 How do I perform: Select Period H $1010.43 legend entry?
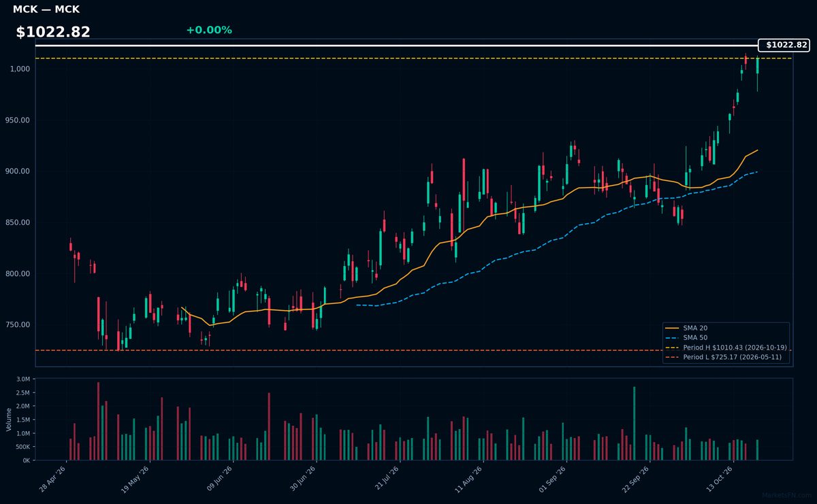tap(726, 347)
